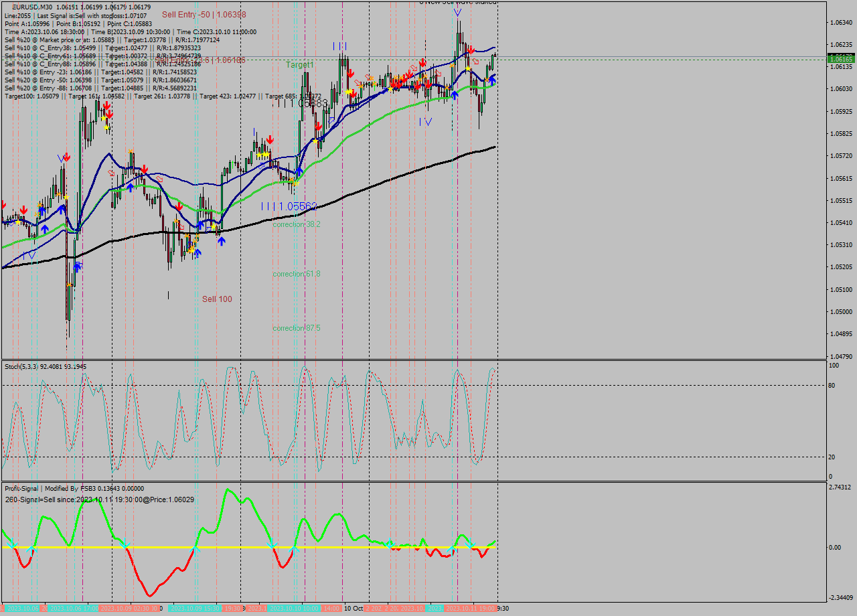Select a yellow dot entry marker on the candles
857x616 pixels.
(468, 68)
